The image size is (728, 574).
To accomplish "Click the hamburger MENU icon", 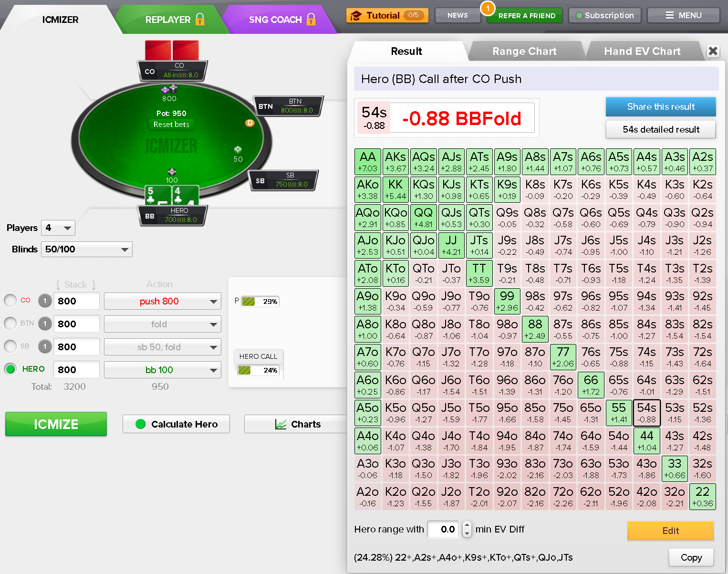I will (x=670, y=16).
